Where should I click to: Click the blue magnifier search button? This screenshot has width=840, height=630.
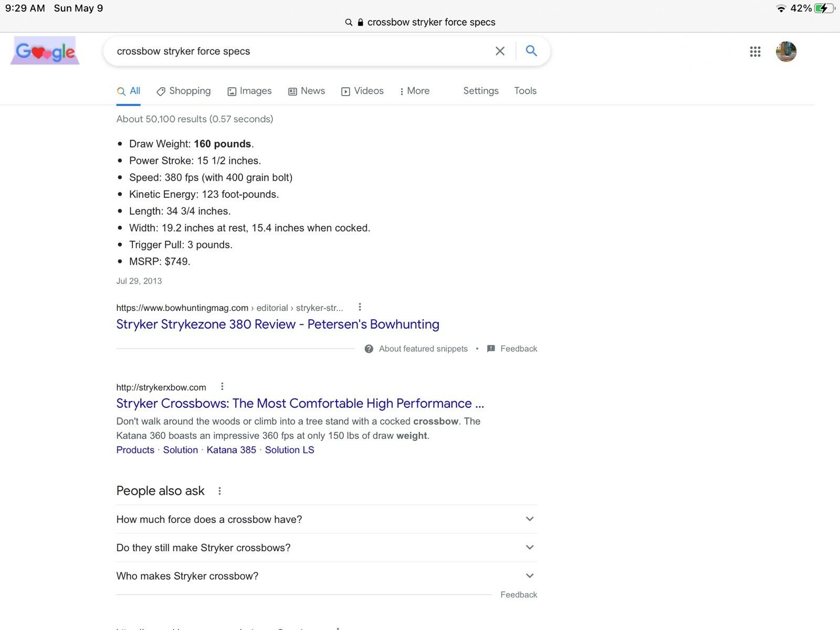pyautogui.click(x=531, y=51)
